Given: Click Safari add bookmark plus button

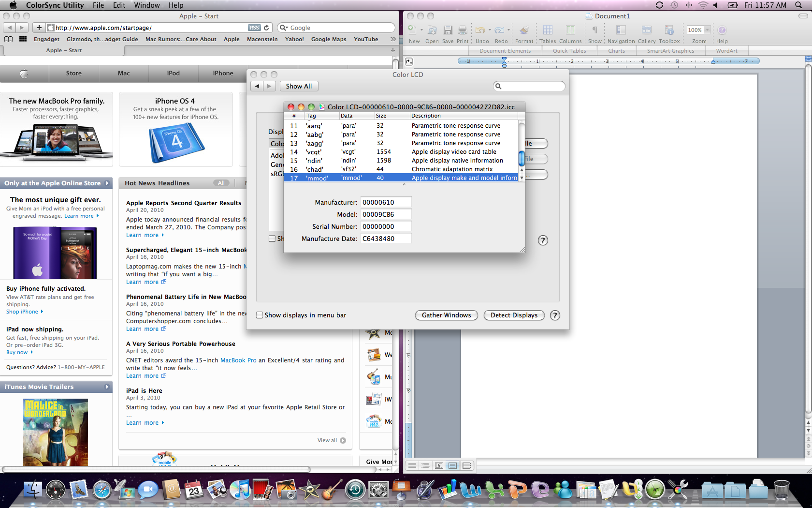Looking at the screenshot, I should click(39, 28).
